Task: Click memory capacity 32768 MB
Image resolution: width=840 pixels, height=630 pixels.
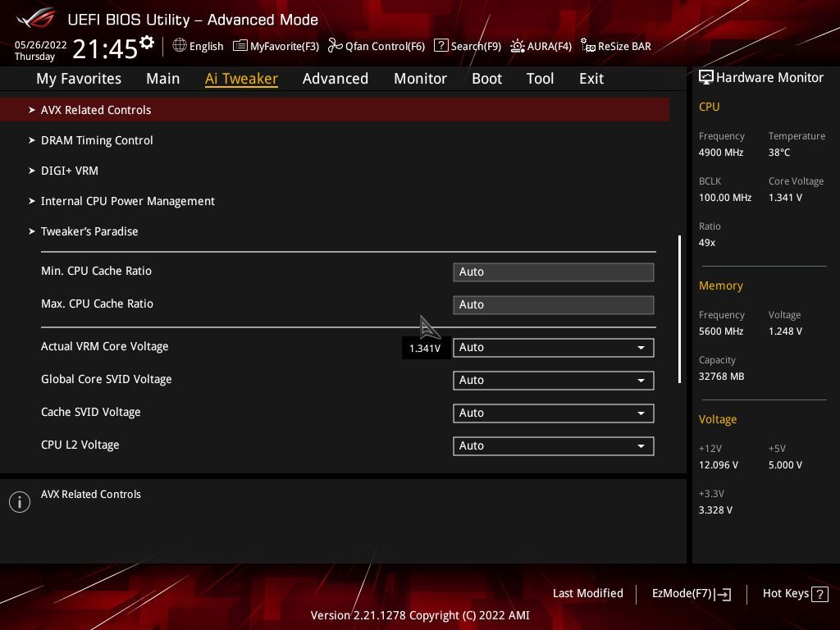Action: (x=721, y=377)
